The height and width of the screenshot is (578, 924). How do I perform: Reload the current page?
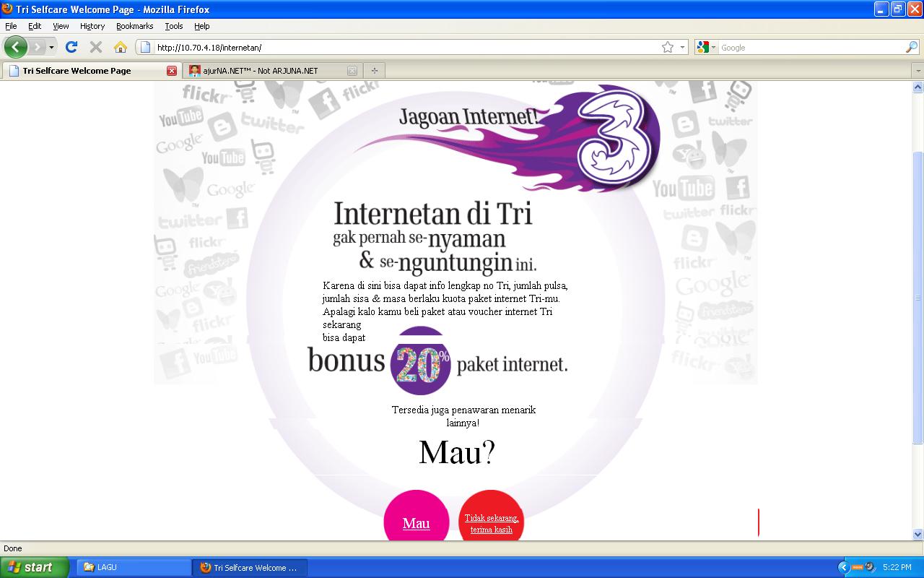(71, 47)
